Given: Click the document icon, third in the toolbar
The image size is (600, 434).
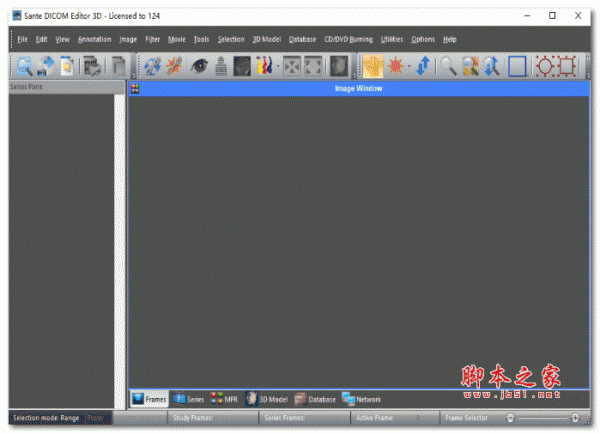Looking at the screenshot, I should coord(67,66).
